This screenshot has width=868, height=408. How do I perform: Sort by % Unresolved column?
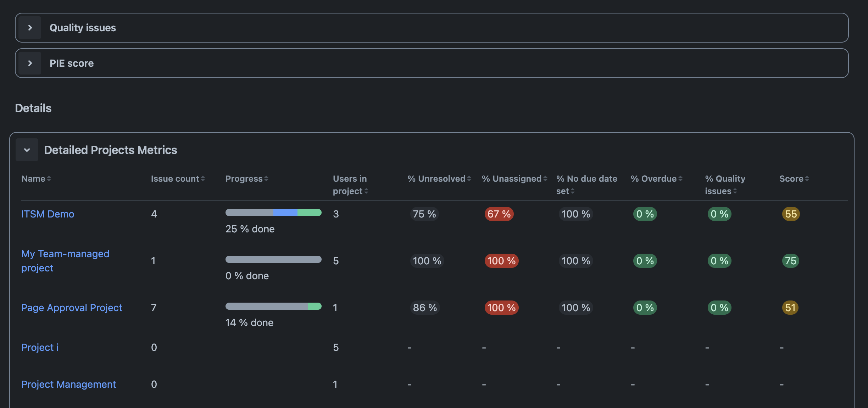[439, 179]
